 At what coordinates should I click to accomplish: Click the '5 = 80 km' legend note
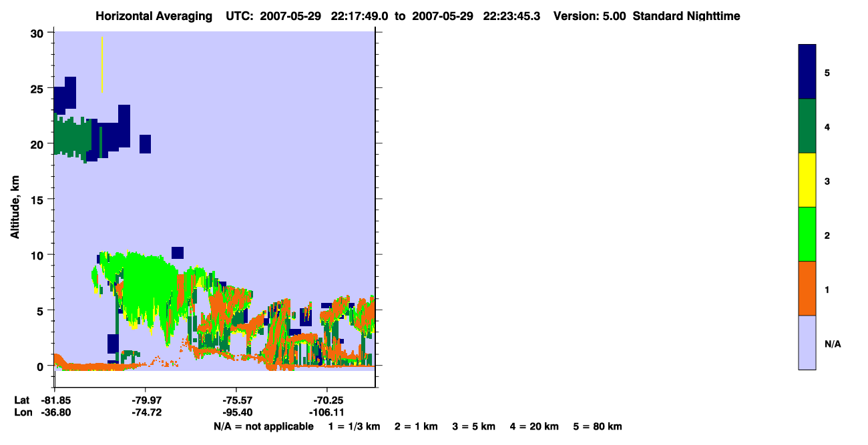[x=598, y=426]
